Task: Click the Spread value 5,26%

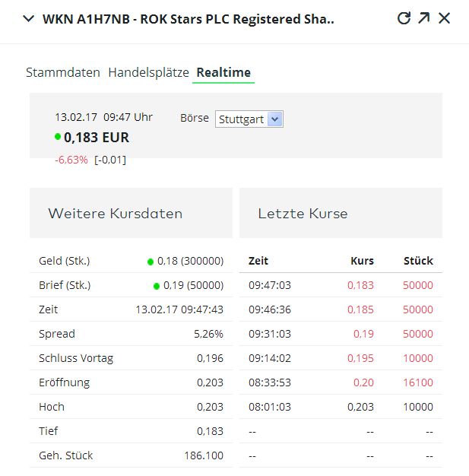Action: point(208,334)
